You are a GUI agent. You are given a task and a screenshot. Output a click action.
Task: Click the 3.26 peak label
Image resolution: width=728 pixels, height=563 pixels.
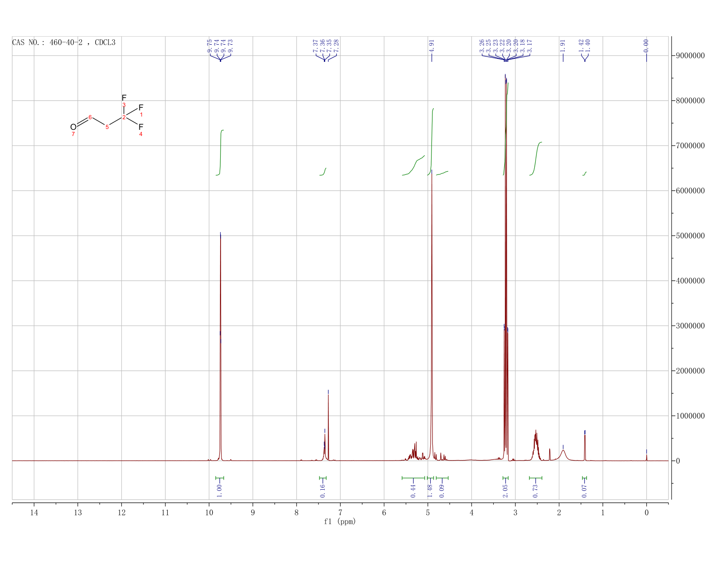[x=482, y=46]
